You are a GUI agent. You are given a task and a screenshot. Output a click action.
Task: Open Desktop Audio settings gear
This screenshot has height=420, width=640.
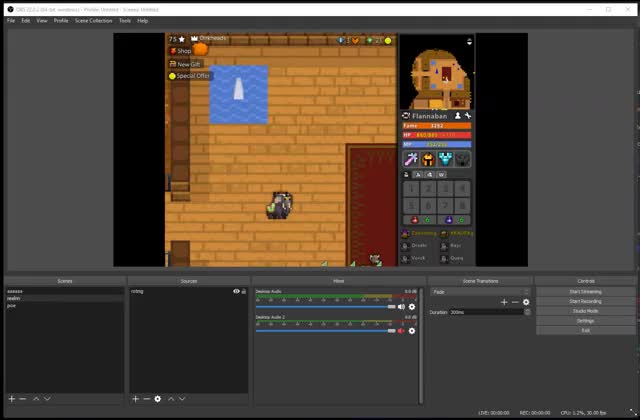412,307
